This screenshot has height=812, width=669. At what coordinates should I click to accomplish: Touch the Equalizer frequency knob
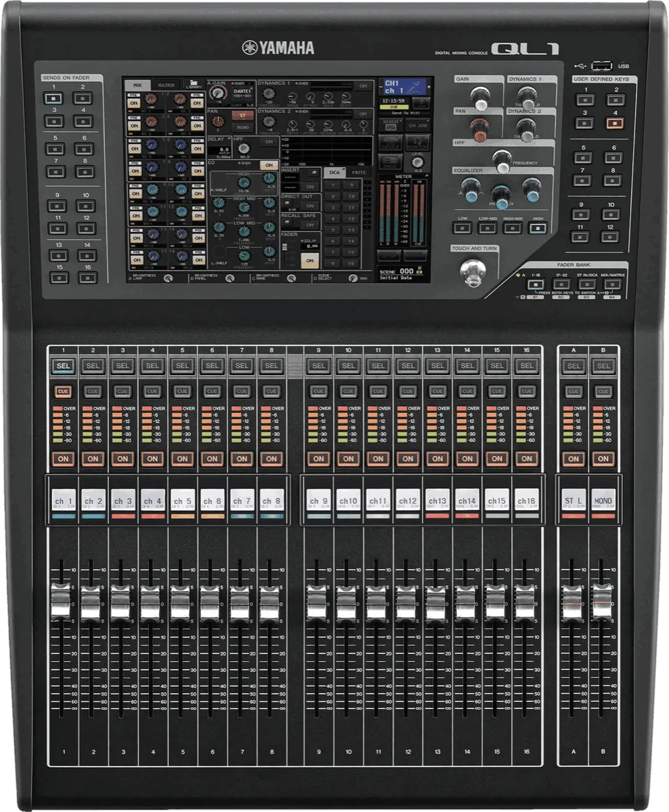501,198
